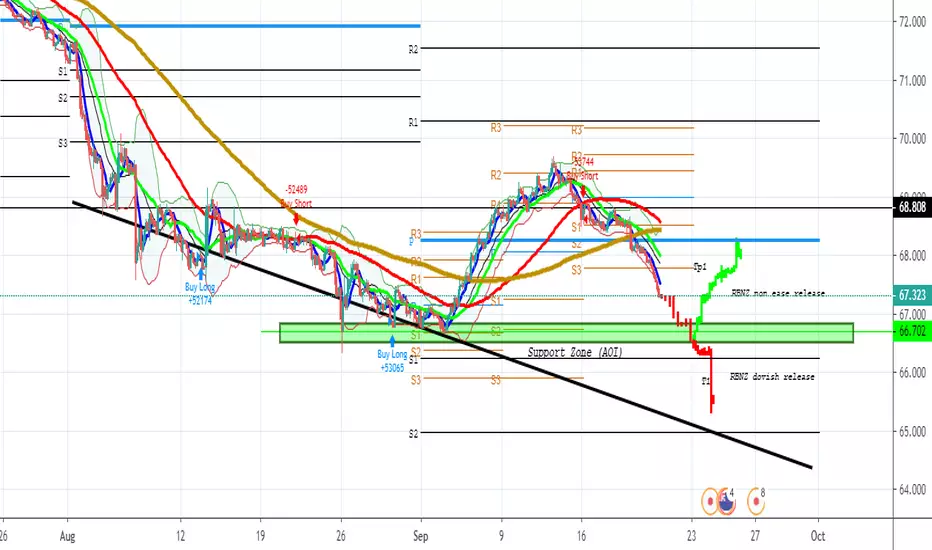Click the 16 date on the time axis
Image resolution: width=932 pixels, height=550 pixels.
click(x=581, y=536)
